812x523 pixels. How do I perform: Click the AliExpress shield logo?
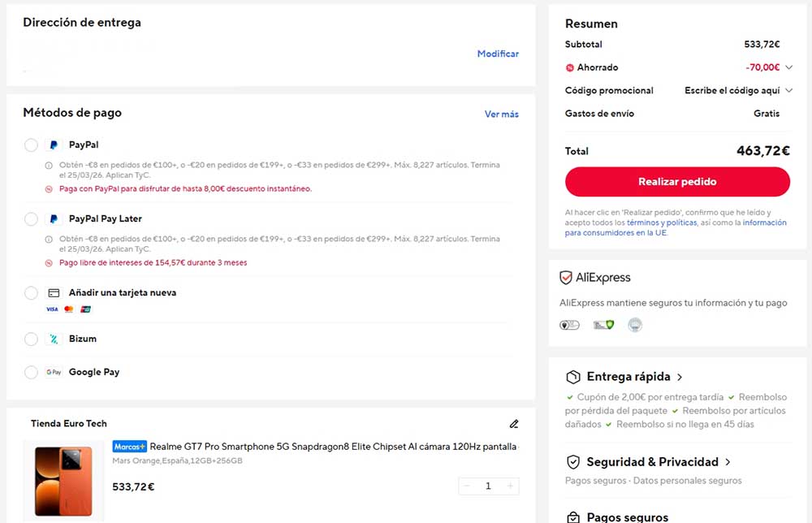pyautogui.click(x=567, y=278)
